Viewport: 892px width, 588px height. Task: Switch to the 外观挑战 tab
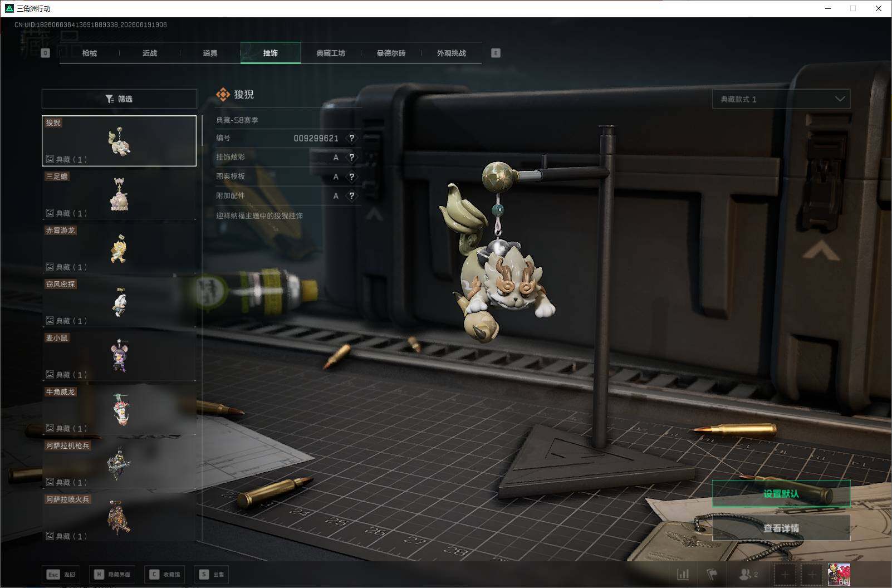pos(451,53)
